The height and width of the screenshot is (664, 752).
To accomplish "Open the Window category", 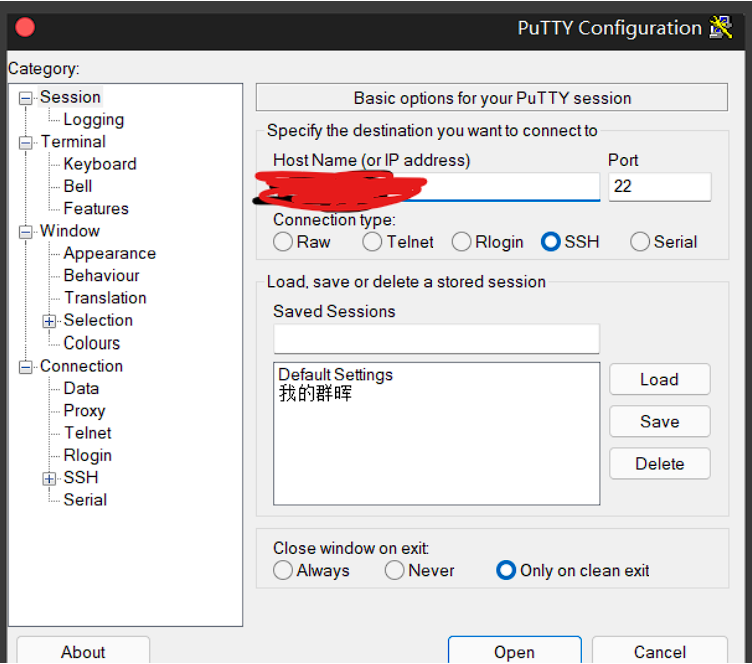I will coord(70,231).
